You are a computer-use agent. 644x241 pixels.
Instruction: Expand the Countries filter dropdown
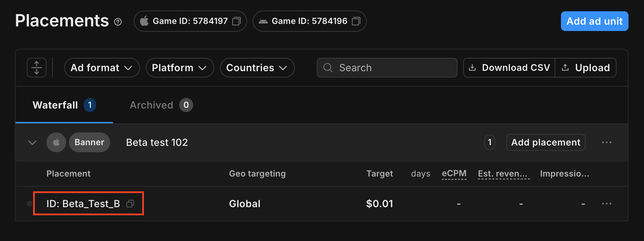[x=257, y=68]
